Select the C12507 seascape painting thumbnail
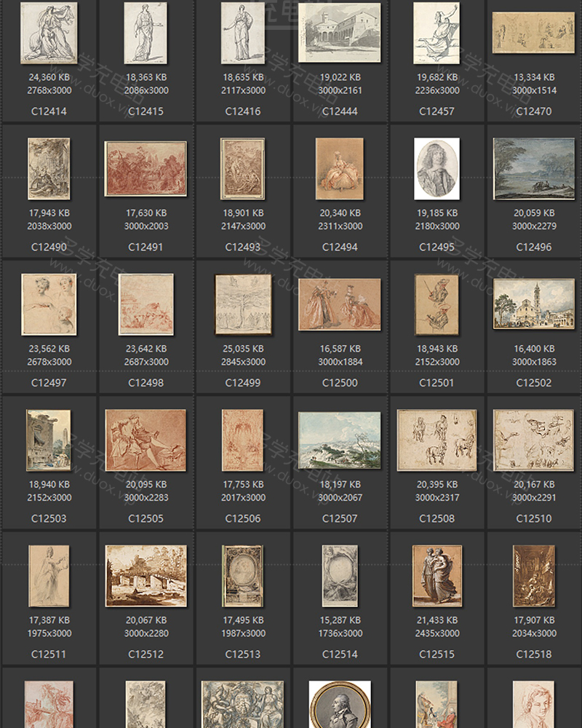 [340, 440]
